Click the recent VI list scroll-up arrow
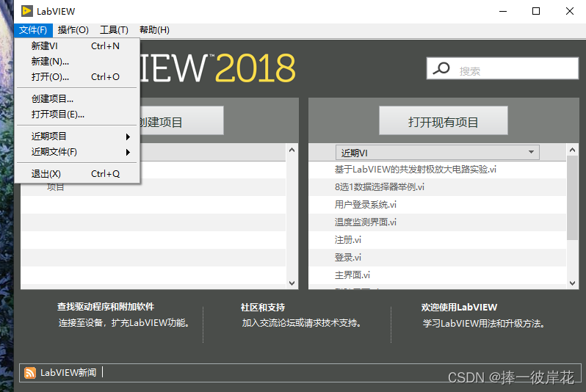 [x=572, y=150]
